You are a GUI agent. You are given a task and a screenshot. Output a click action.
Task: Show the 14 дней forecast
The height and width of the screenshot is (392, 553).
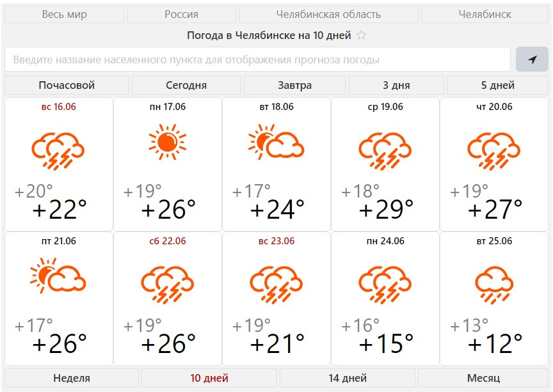[x=348, y=378]
